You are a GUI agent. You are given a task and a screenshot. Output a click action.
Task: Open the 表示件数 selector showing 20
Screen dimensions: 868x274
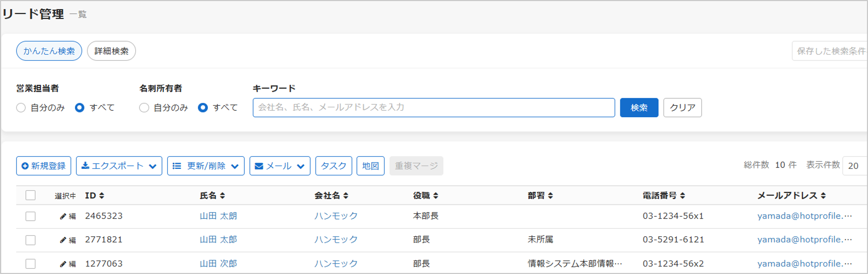(855, 166)
